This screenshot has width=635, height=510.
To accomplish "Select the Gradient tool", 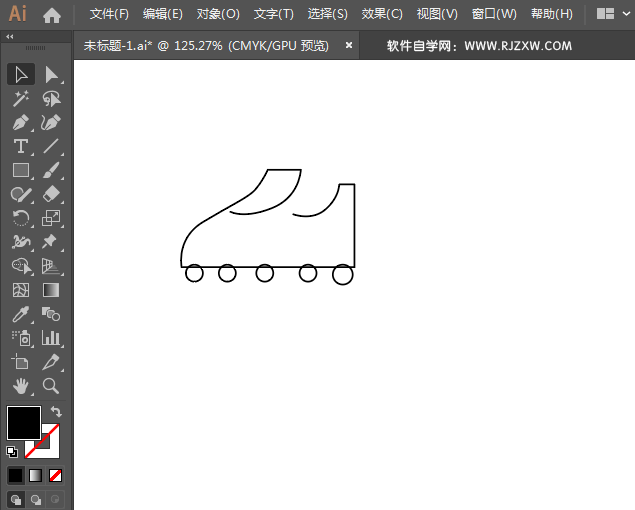I will [51, 290].
